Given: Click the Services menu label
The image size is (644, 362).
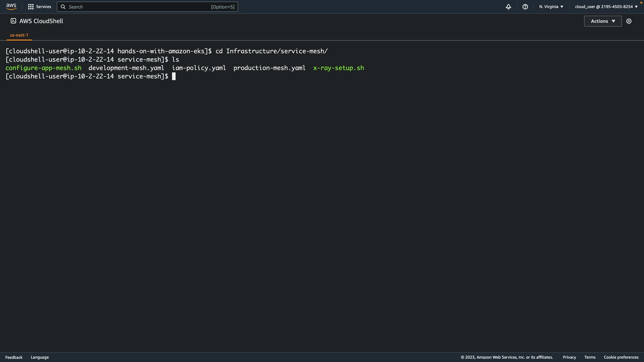Looking at the screenshot, I should tap(44, 7).
